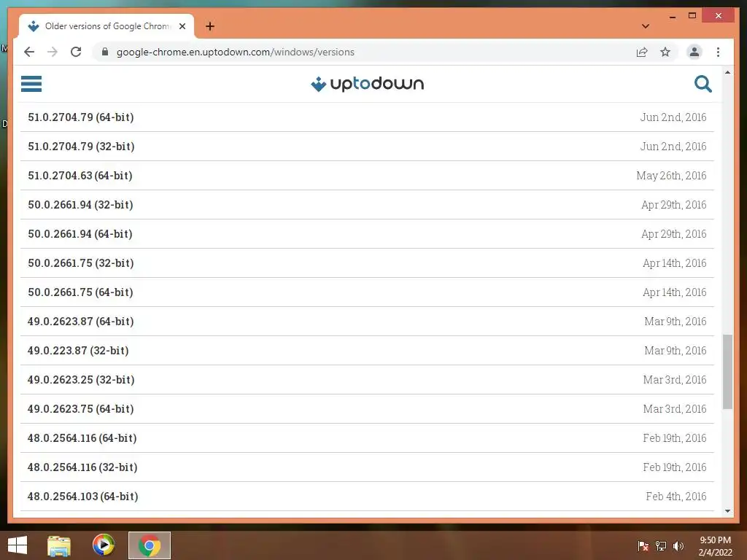Reload the current page

pyautogui.click(x=76, y=52)
